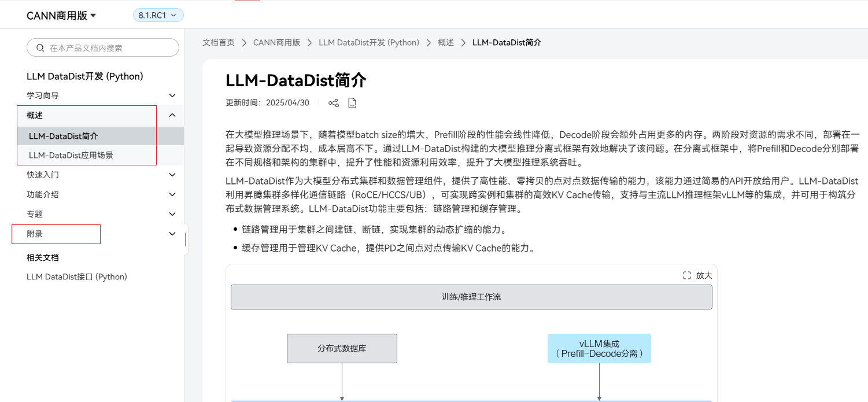This screenshot has width=868, height=402.
Task: Click the 分布式数据库 diagram box
Action: click(342, 348)
